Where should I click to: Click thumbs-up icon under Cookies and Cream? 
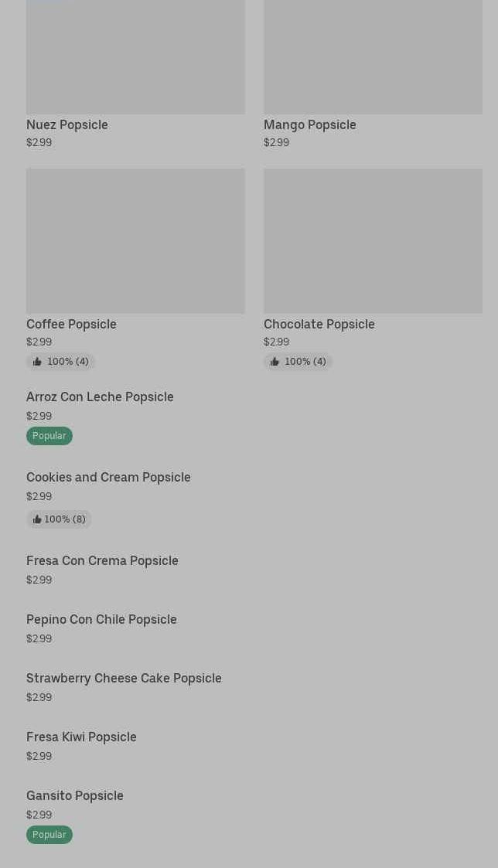pyautogui.click(x=36, y=519)
